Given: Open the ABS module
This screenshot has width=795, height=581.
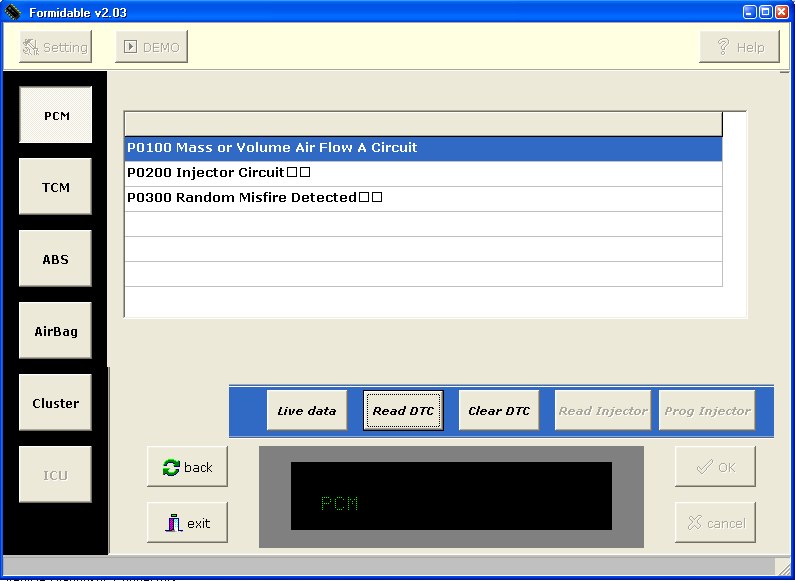Looking at the screenshot, I should [x=56, y=259].
